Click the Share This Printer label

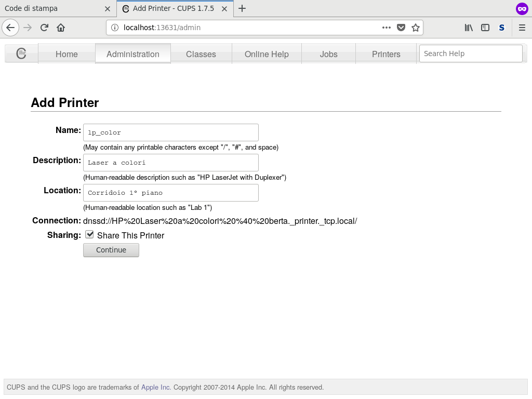click(130, 235)
